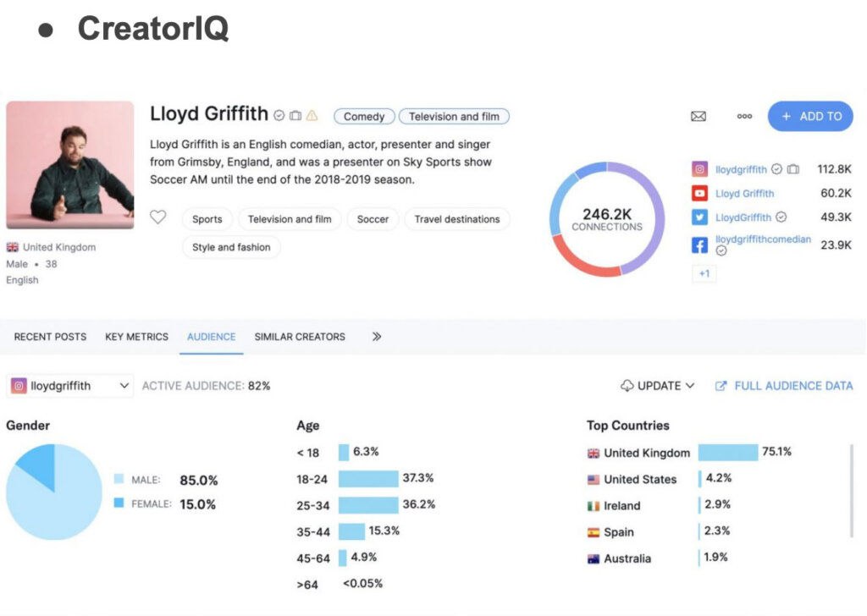
Task: Click the chevron to reveal more tabs
Action: coord(376,336)
